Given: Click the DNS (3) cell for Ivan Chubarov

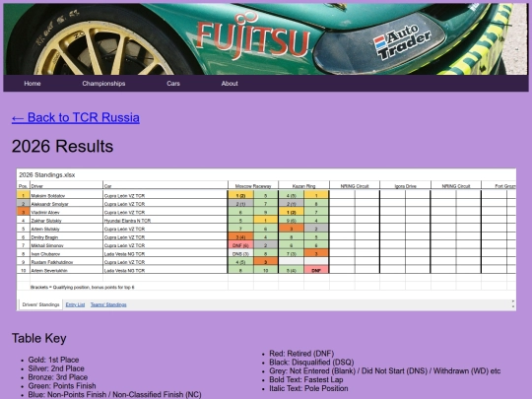Looking at the screenshot, I should pyautogui.click(x=240, y=254).
